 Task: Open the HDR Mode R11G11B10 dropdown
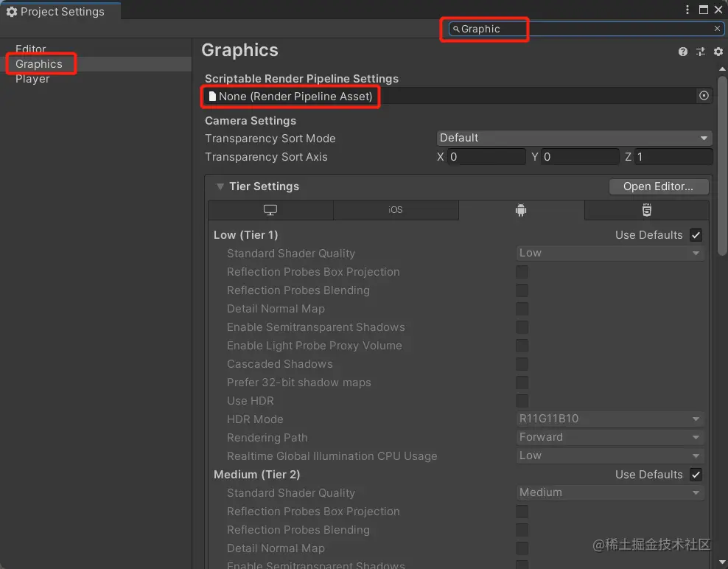tap(610, 419)
